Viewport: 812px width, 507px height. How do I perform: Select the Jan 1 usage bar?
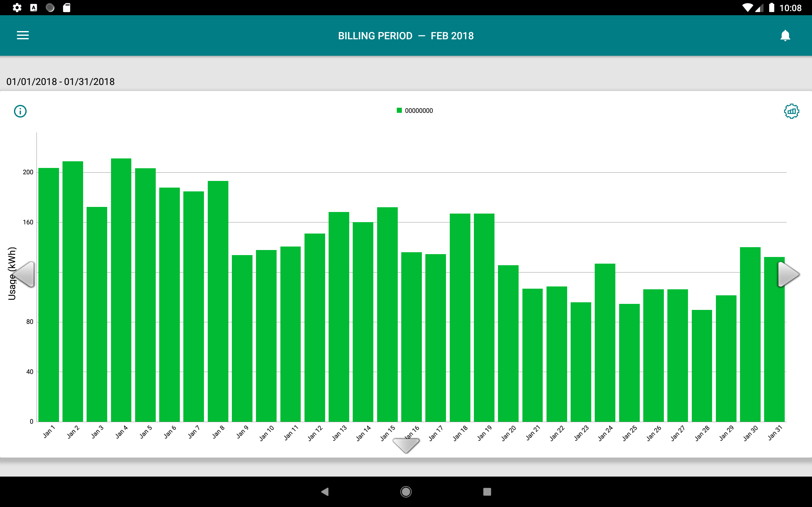(x=49, y=295)
